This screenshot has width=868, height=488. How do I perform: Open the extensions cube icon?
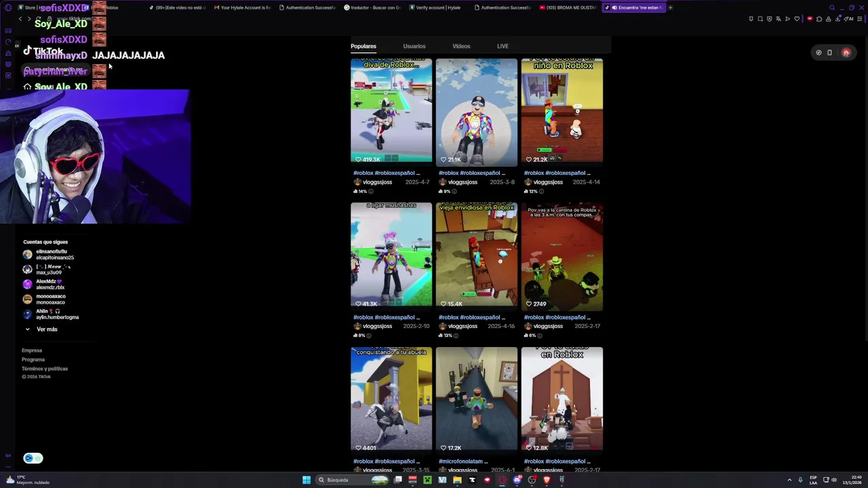pyautogui.click(x=819, y=19)
